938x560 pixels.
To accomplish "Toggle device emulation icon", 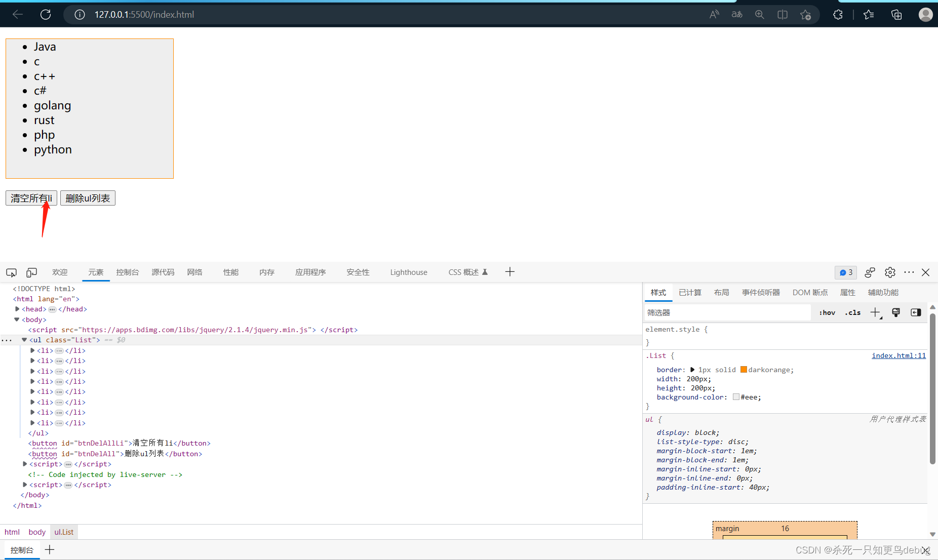I will pyautogui.click(x=31, y=272).
